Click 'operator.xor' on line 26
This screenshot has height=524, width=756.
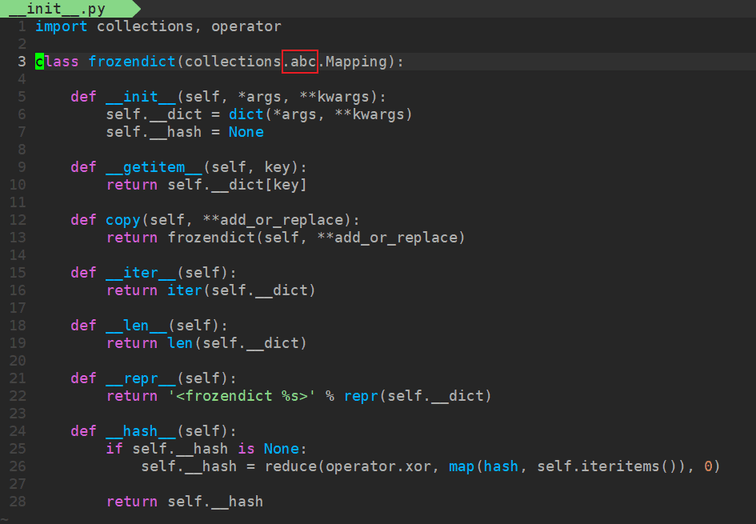coord(378,466)
